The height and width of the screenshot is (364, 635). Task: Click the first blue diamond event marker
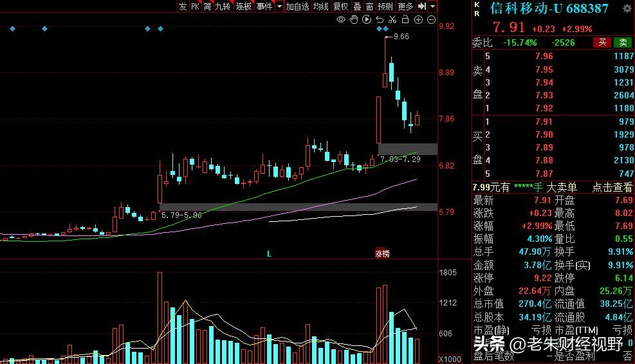click(13, 29)
